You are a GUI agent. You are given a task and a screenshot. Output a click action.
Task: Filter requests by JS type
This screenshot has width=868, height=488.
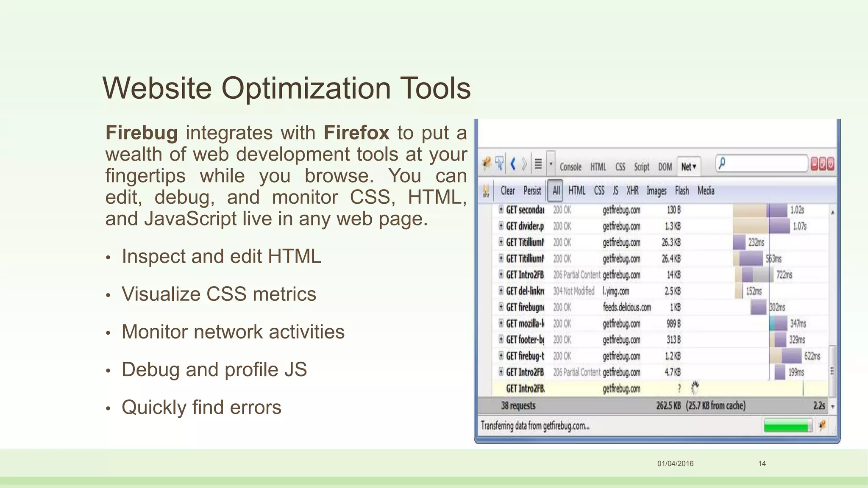click(615, 191)
